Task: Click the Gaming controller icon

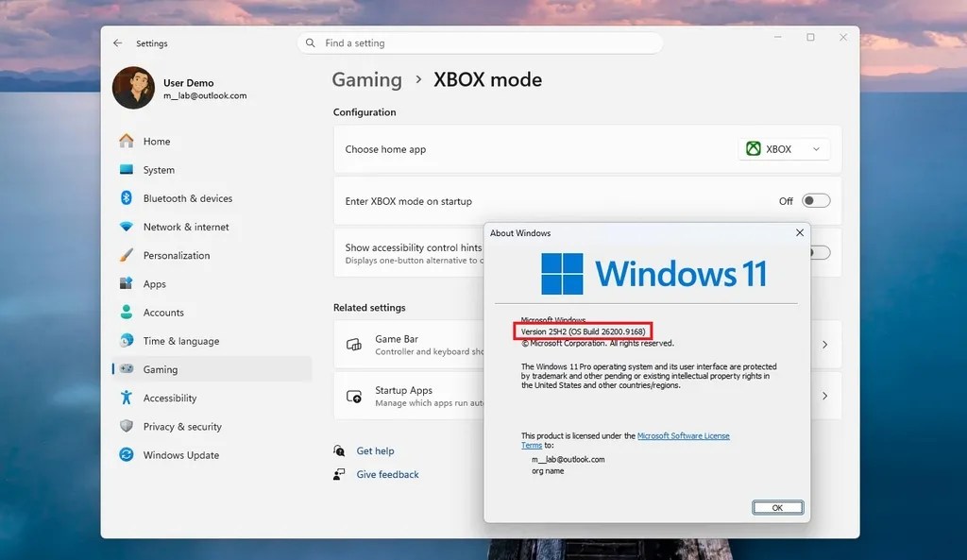Action: [127, 369]
